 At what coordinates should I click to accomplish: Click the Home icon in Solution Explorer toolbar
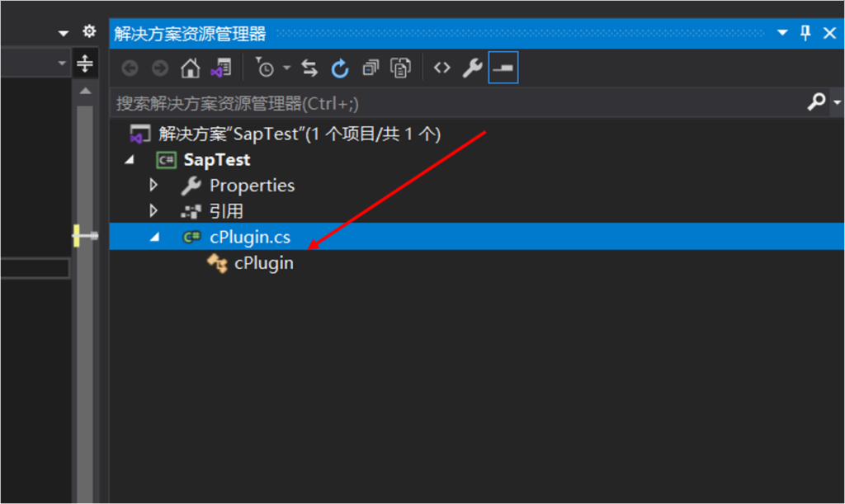[x=190, y=68]
